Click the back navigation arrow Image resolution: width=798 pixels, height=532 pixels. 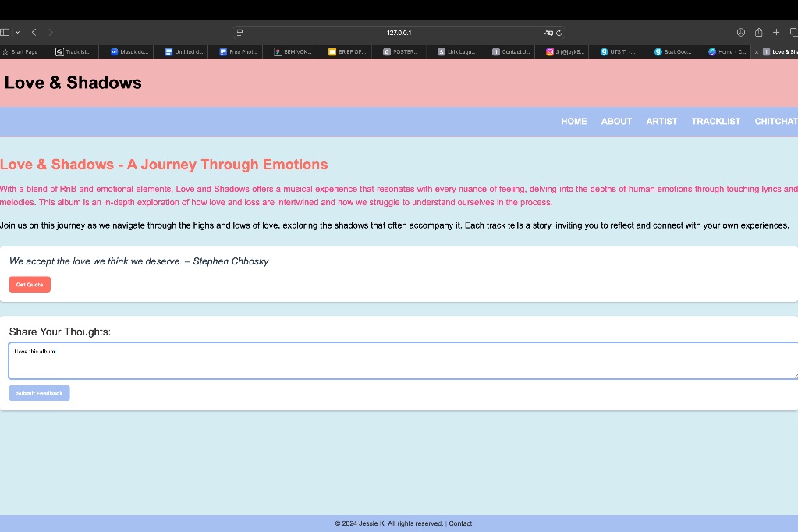point(34,32)
